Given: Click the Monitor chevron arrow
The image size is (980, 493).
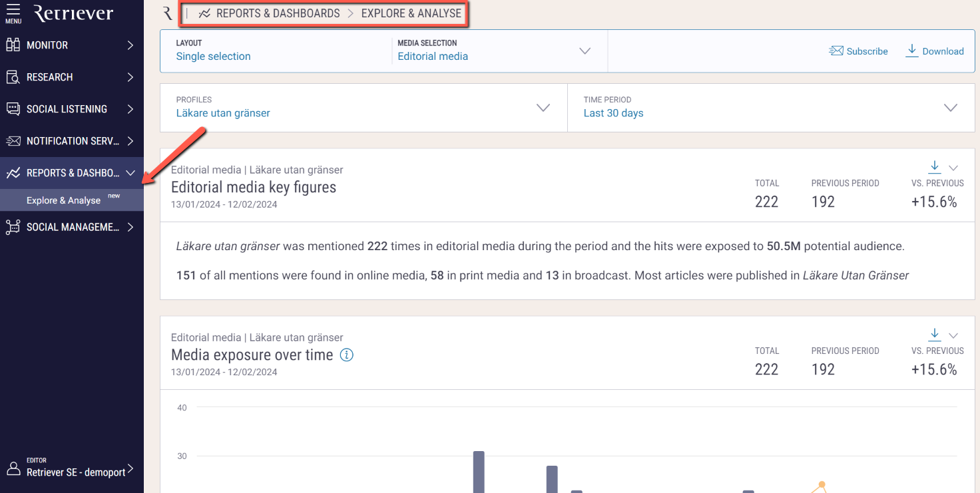Looking at the screenshot, I should (130, 45).
